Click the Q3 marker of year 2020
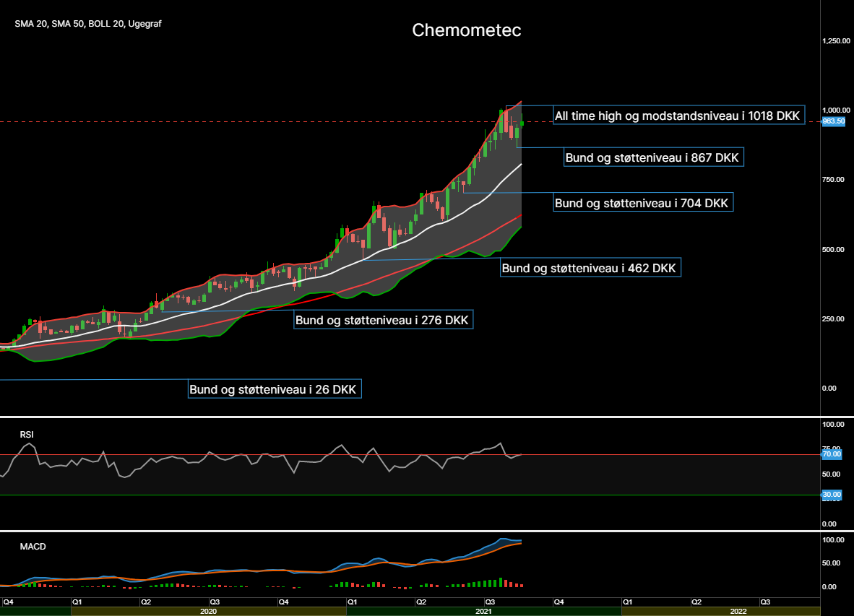The image size is (854, 616). coord(215,602)
